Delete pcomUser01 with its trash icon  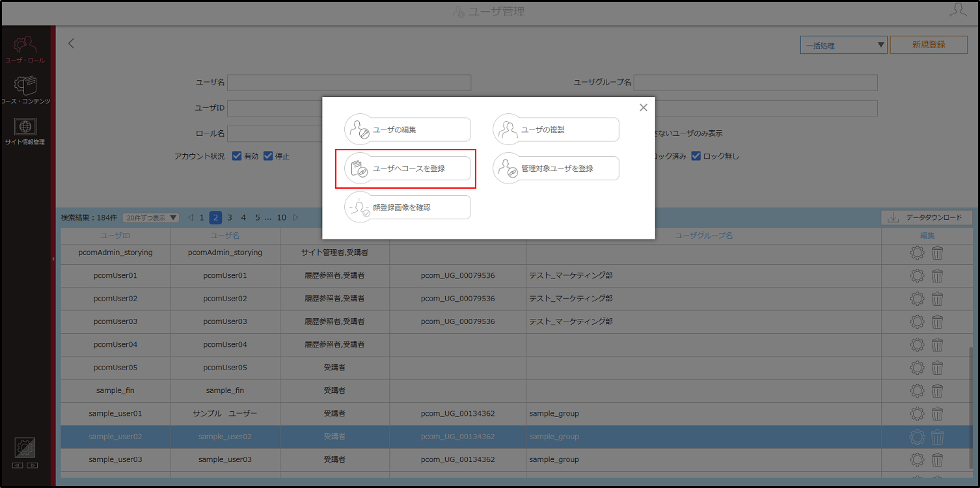coord(937,276)
